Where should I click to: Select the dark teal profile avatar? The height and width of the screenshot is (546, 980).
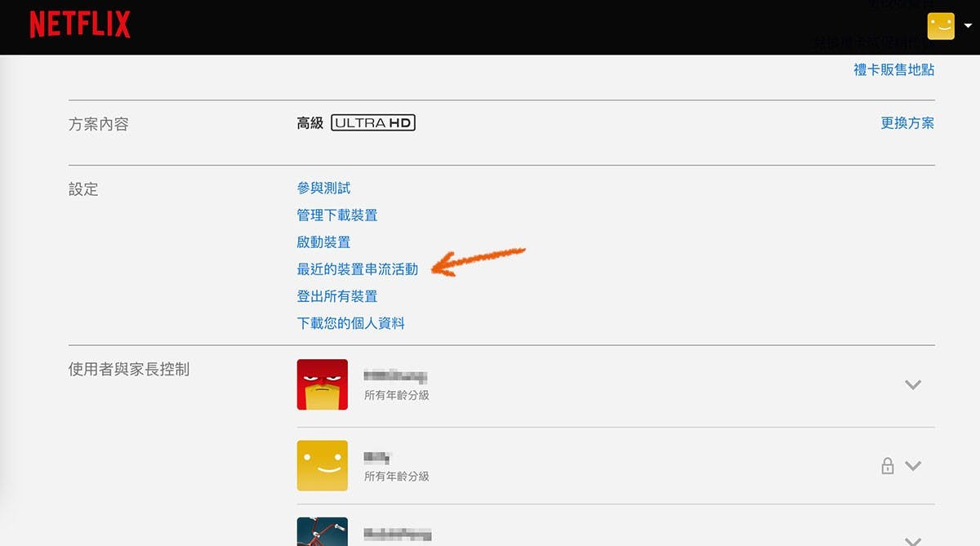tap(323, 531)
